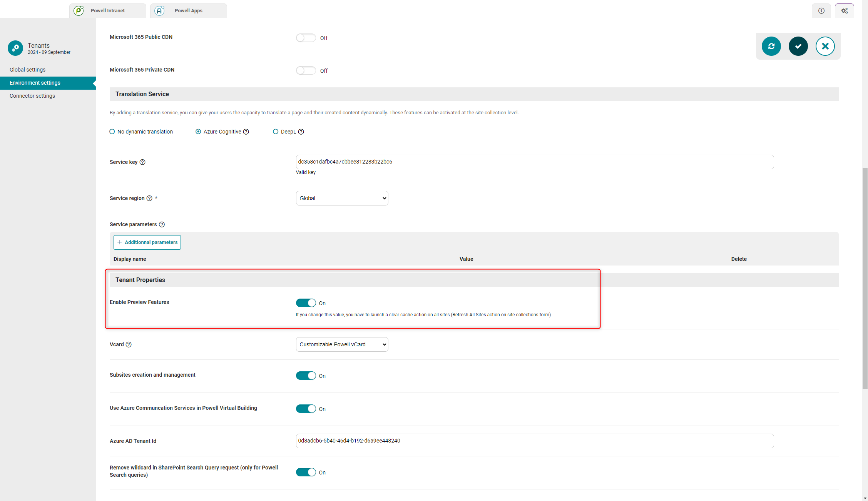
Task: Switch to Powell Apps tab
Action: (x=189, y=11)
